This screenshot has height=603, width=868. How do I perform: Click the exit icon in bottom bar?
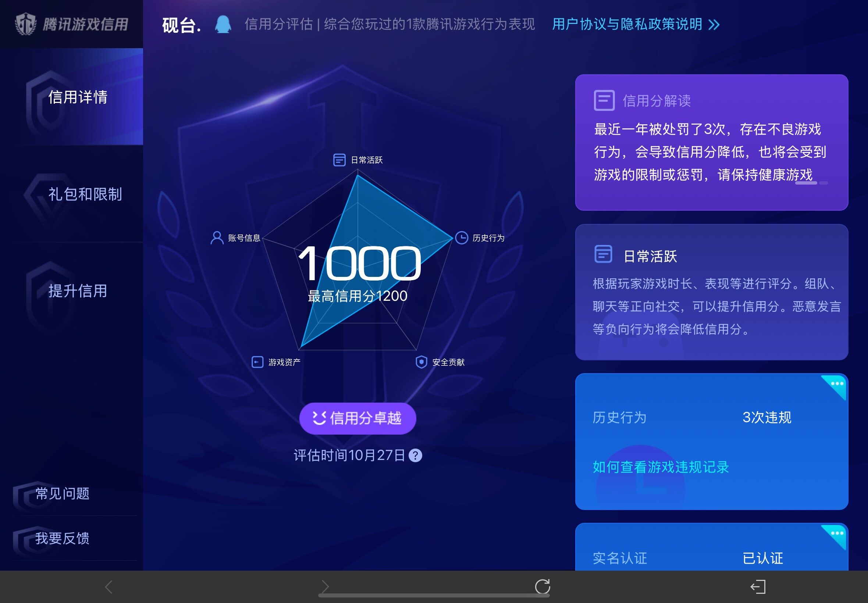(x=758, y=587)
